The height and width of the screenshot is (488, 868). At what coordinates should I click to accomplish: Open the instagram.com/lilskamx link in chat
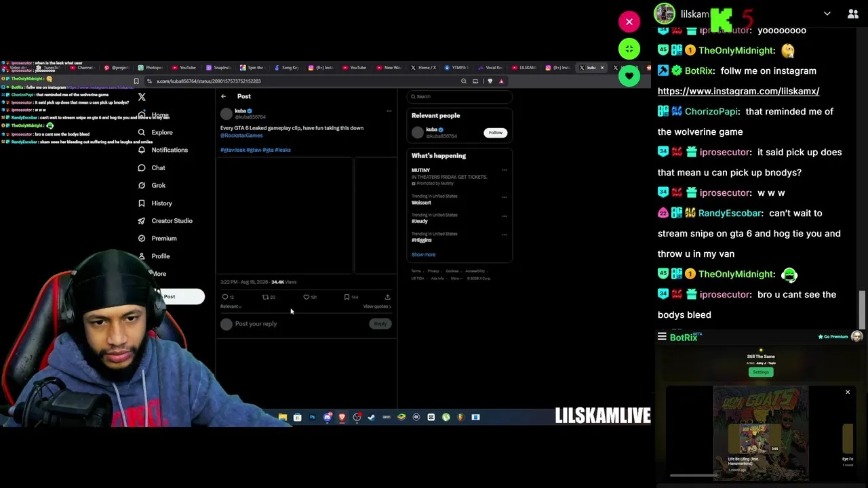(x=738, y=91)
